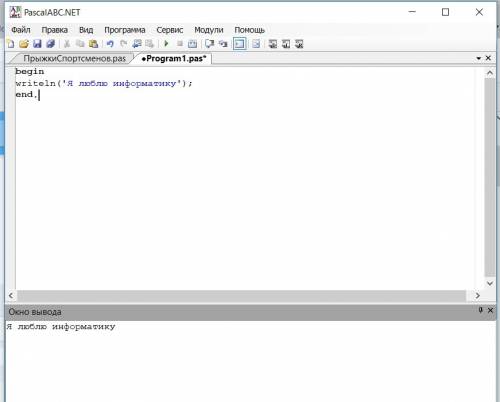Viewport: 500px width, 402px height.
Task: Paste from clipboard using the toolbar icon
Action: (94, 44)
